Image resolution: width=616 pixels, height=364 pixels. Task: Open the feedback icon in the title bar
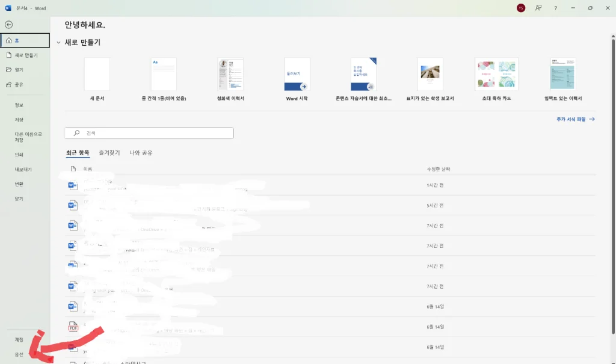538,8
